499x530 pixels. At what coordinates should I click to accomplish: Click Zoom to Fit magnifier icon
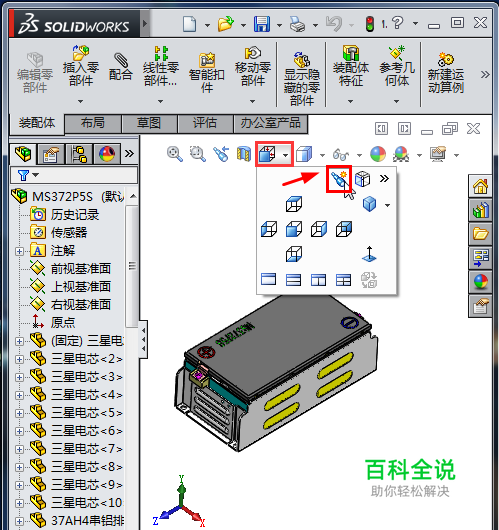175,154
